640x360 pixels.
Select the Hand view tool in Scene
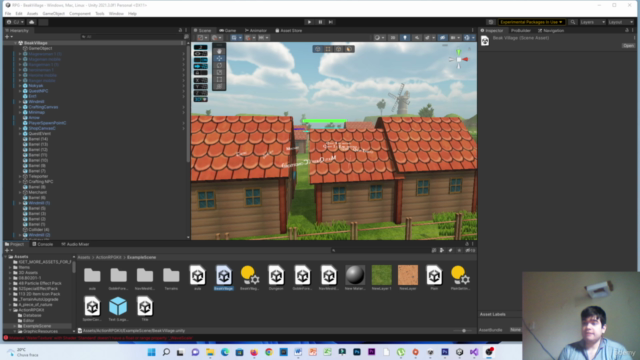219,51
